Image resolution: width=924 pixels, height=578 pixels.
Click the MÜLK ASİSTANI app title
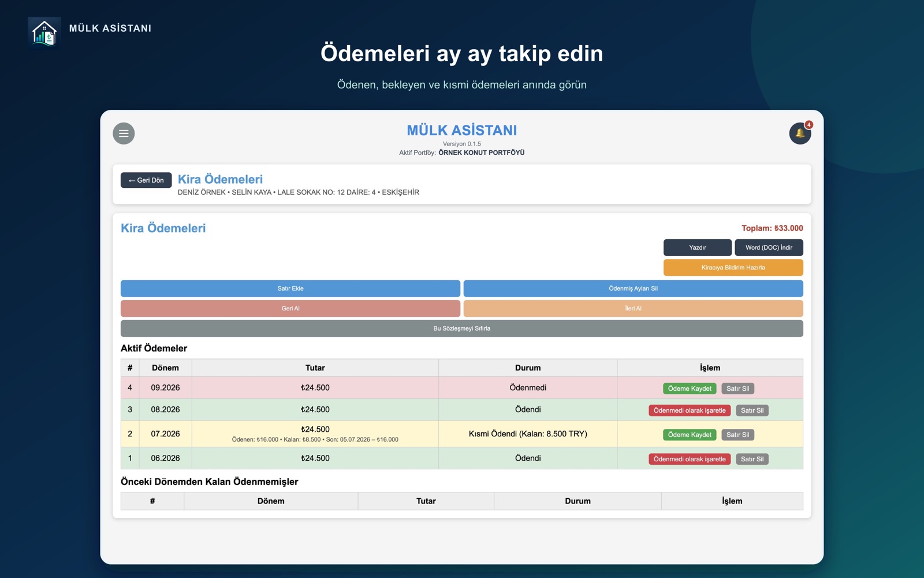pyautogui.click(x=462, y=130)
